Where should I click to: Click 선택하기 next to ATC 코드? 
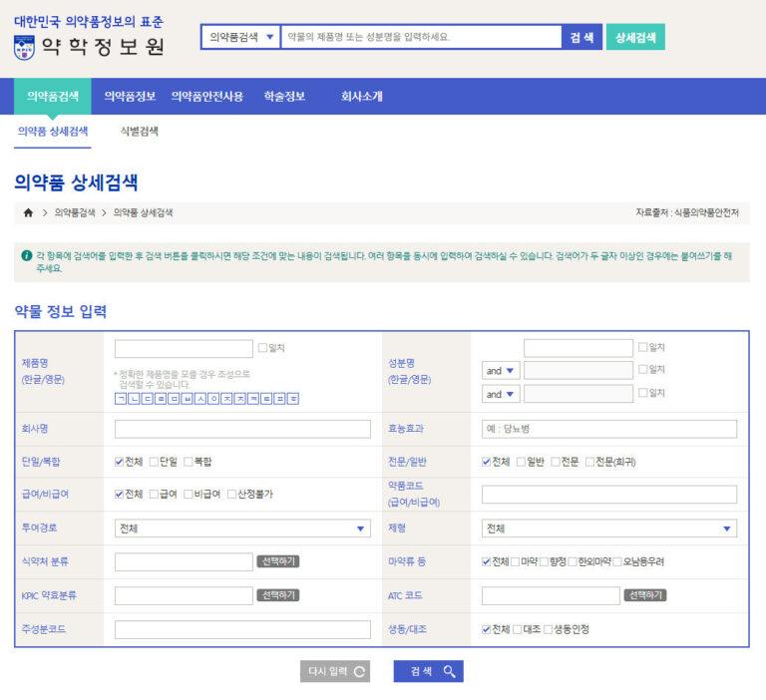coord(645,595)
